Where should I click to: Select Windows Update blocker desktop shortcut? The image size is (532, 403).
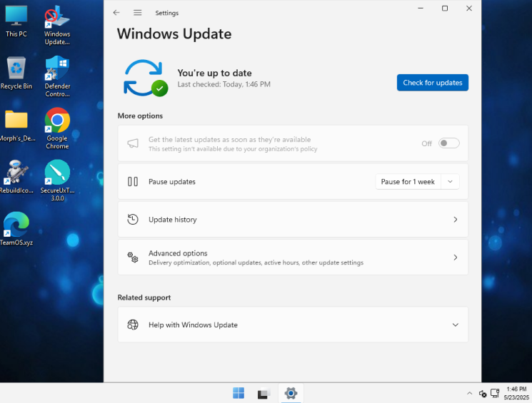tap(57, 26)
